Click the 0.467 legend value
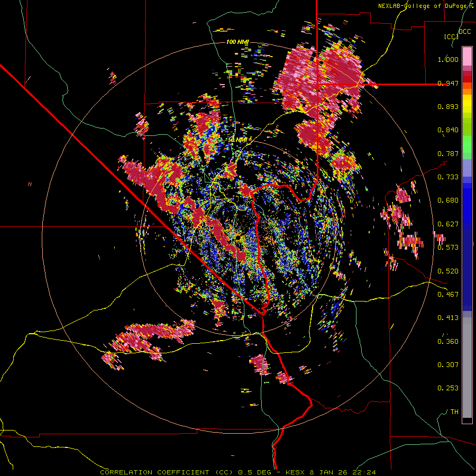476x476 pixels. pyautogui.click(x=448, y=295)
